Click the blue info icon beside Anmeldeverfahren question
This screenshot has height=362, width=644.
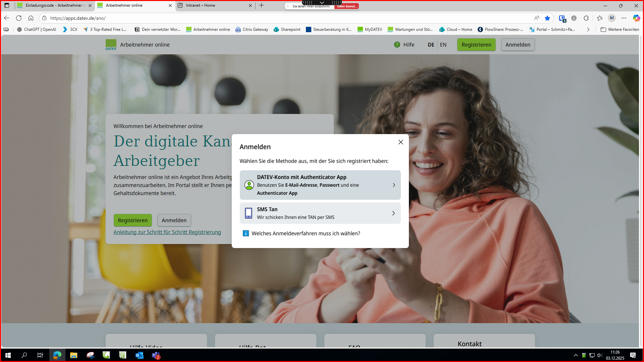coord(246,233)
